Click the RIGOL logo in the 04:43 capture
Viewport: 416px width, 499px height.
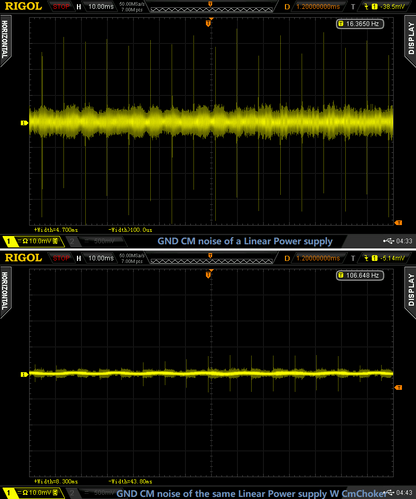23,258
